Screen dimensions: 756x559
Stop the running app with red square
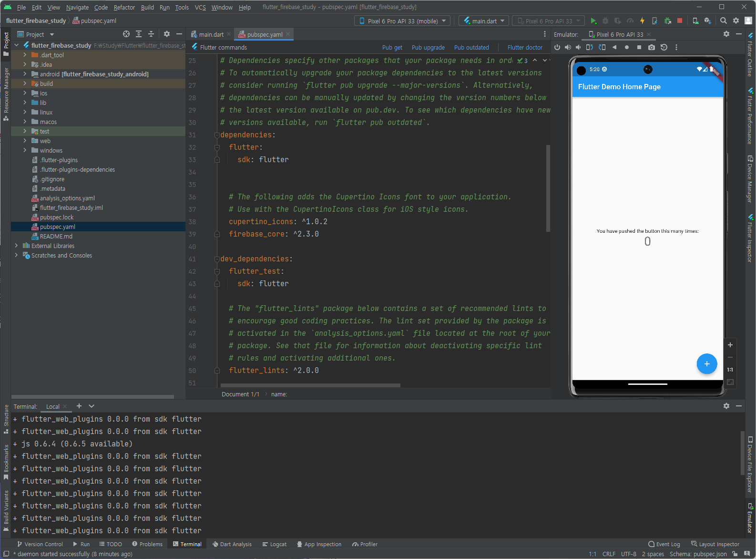coord(680,21)
